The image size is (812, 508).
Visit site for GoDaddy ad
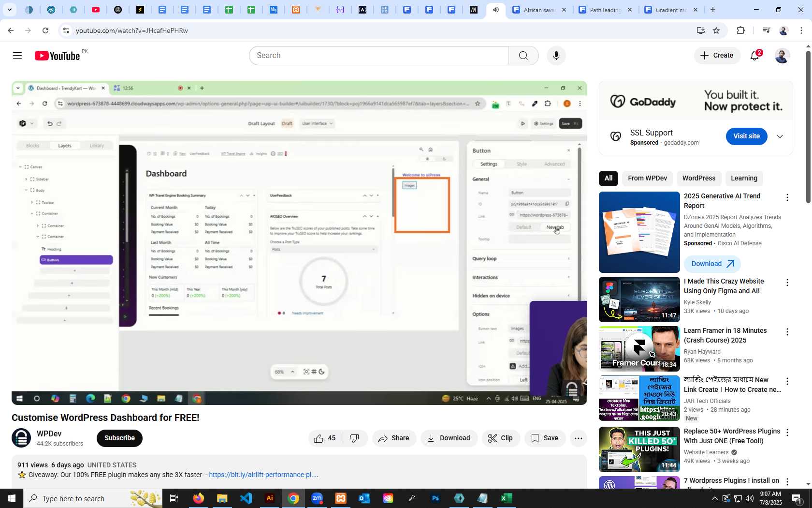(x=746, y=136)
